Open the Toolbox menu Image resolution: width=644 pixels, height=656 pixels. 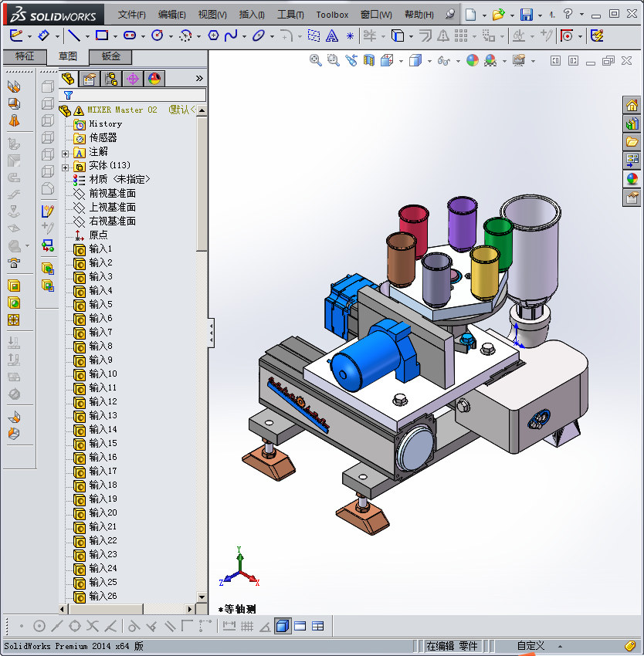tap(332, 15)
